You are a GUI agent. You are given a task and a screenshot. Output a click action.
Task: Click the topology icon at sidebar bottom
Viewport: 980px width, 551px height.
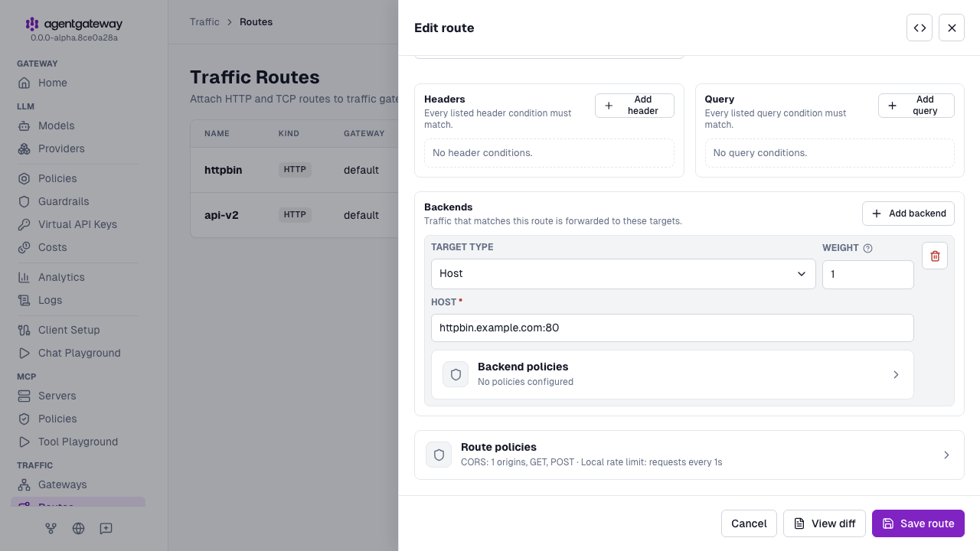pyautogui.click(x=51, y=528)
